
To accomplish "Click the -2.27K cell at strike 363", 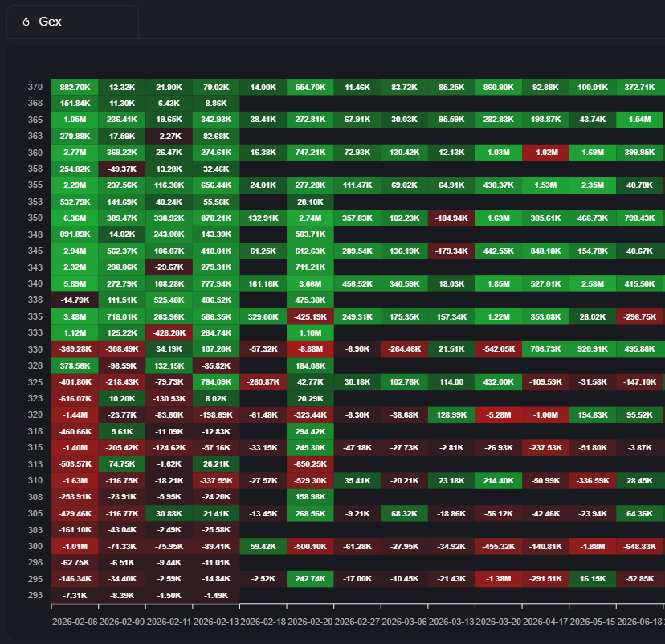I will pos(169,136).
